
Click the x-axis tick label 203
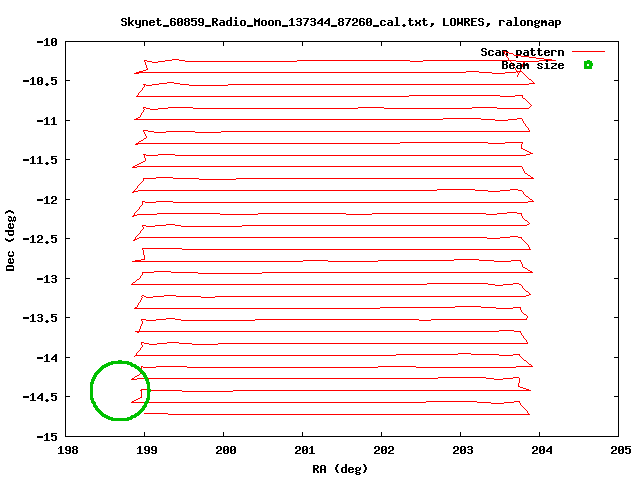(462, 450)
